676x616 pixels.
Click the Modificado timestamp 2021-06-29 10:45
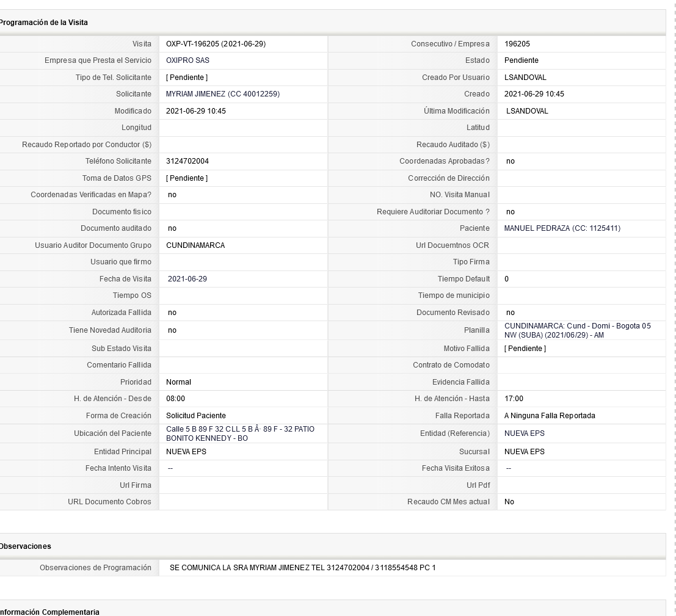(196, 111)
